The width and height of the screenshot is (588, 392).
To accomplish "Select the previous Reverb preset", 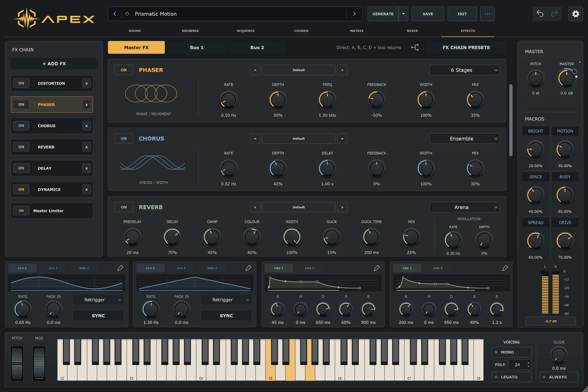I will point(255,207).
